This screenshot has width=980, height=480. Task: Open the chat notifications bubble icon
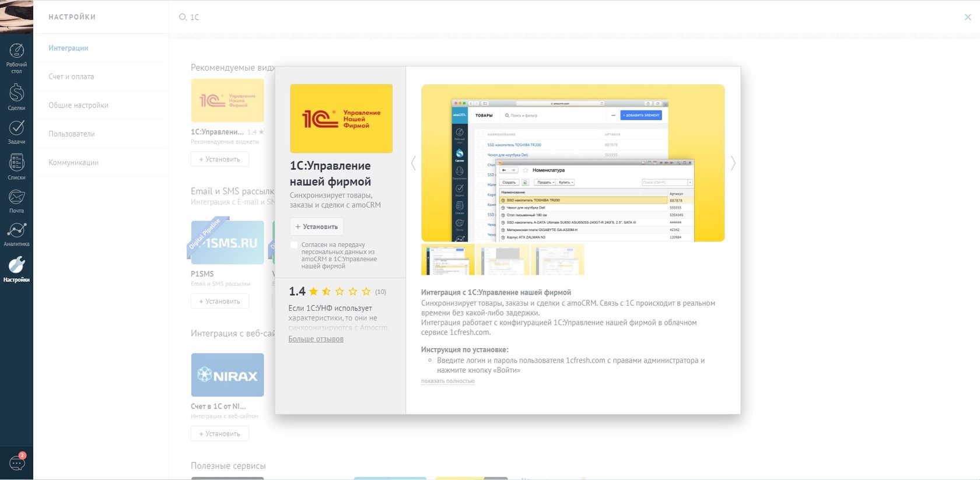pyautogui.click(x=17, y=463)
